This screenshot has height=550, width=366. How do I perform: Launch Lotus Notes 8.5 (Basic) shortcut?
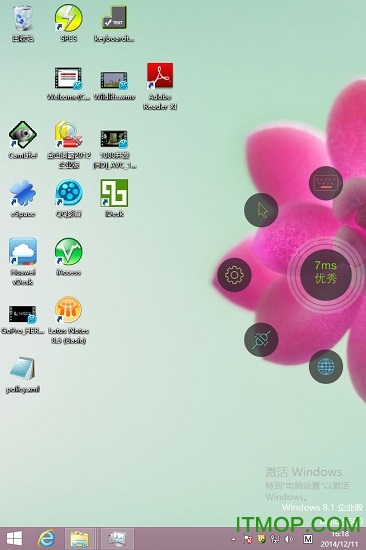pos(68,320)
